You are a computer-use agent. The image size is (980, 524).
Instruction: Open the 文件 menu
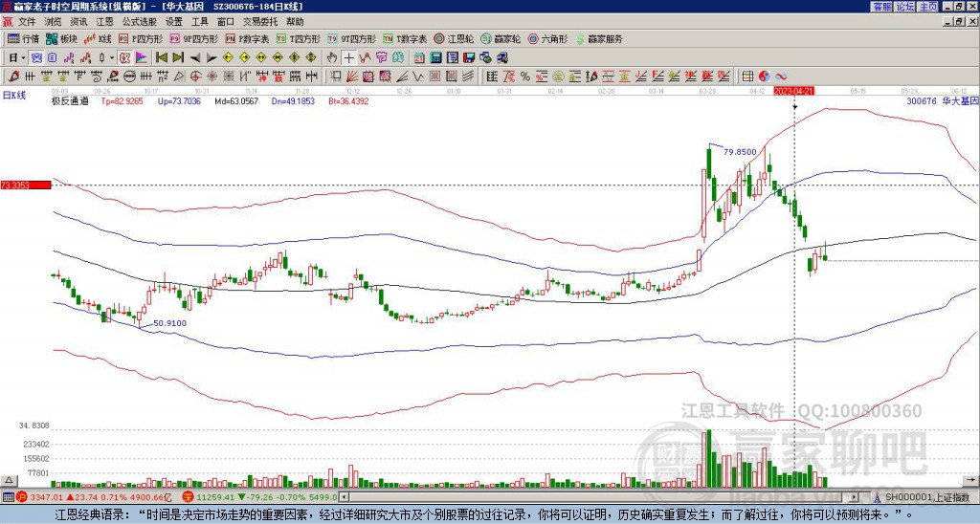click(27, 22)
